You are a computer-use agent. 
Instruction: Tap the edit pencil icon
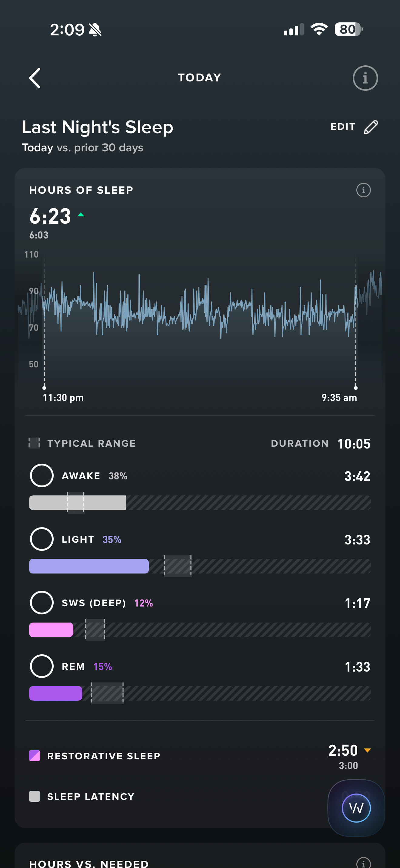(x=371, y=127)
